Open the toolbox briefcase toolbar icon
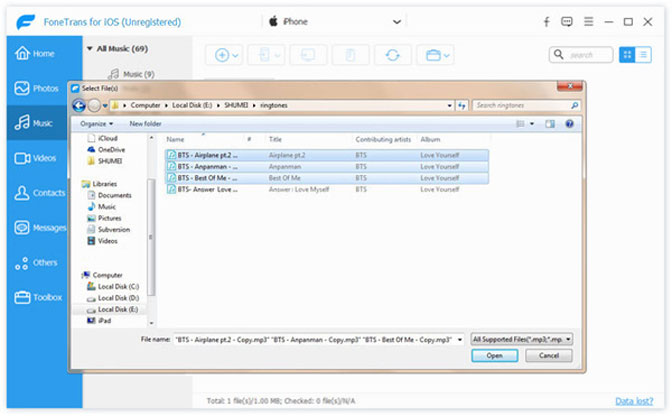672x416 pixels. 435,55
